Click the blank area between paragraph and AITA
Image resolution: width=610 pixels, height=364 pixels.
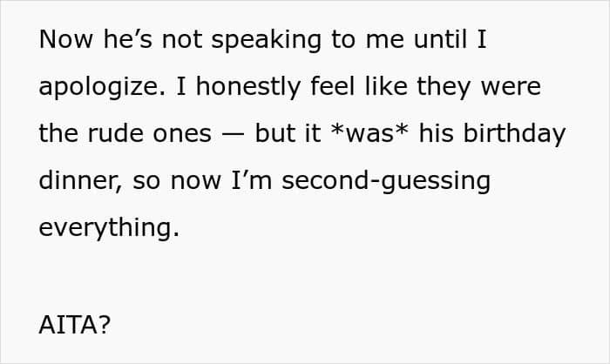click(x=305, y=276)
